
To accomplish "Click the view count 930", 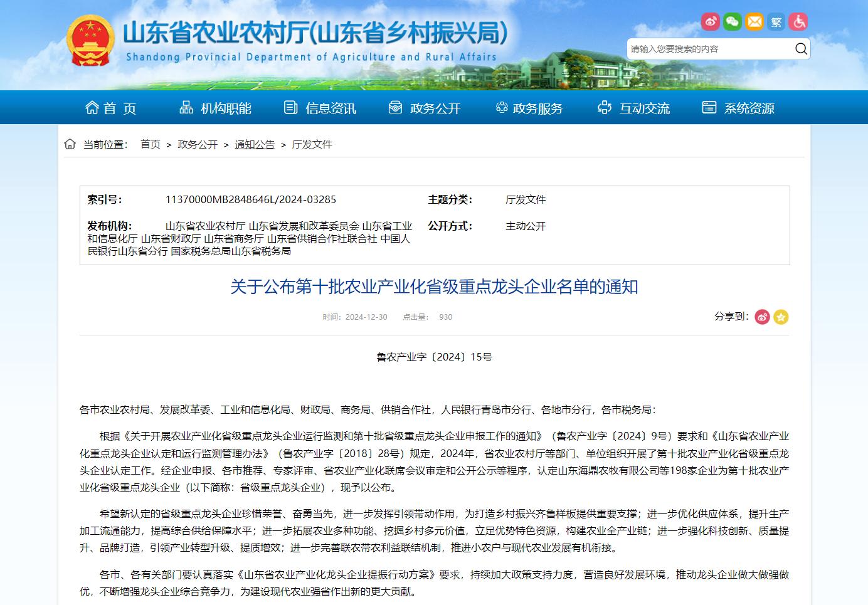I will pos(446,317).
